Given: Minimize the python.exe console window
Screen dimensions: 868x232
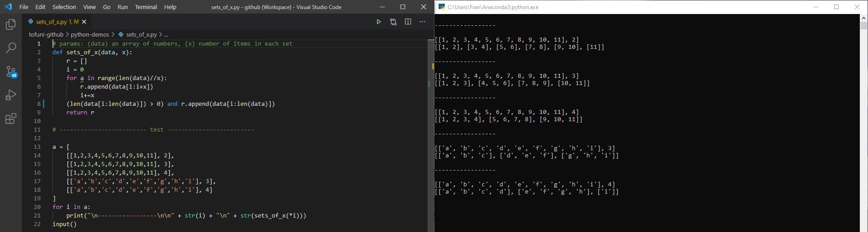Looking at the screenshot, I should pyautogui.click(x=816, y=7).
